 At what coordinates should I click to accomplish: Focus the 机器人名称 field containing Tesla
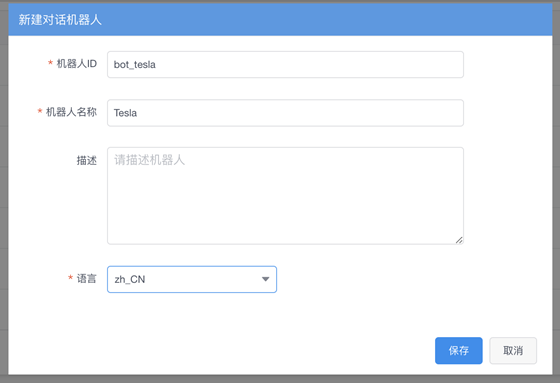[x=285, y=113]
